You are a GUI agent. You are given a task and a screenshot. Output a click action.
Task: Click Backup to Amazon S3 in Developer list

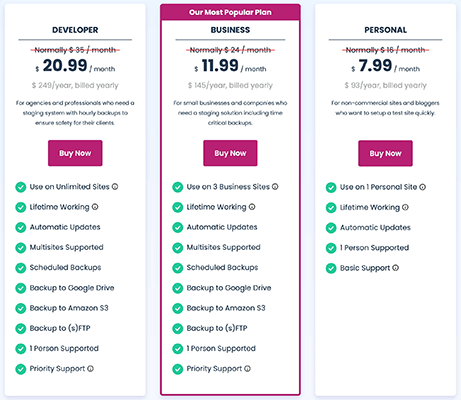point(69,308)
